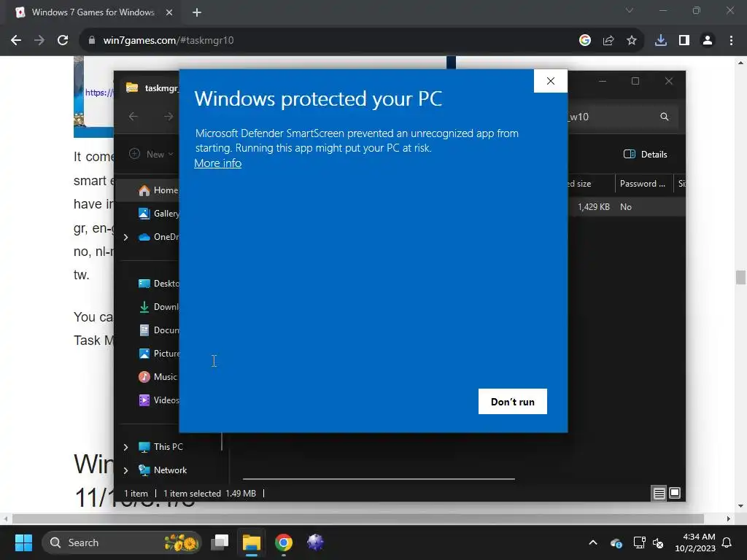Image resolution: width=747 pixels, height=560 pixels.
Task: Open Downloads folder in the sidebar
Action: click(158, 307)
